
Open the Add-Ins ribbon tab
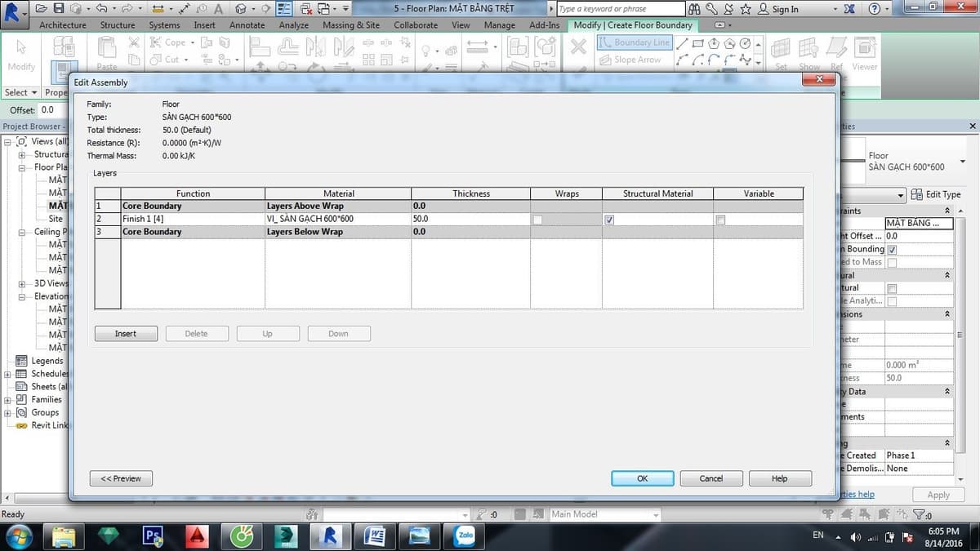(x=545, y=25)
